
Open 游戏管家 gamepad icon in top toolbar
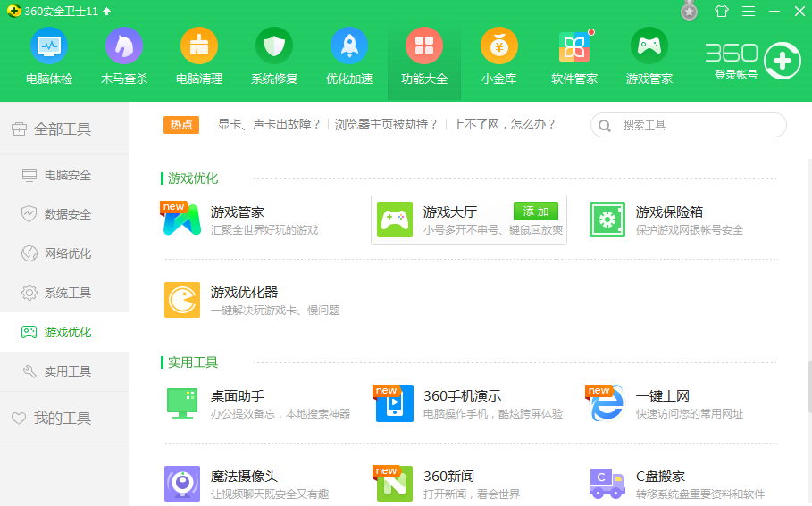coord(649,46)
